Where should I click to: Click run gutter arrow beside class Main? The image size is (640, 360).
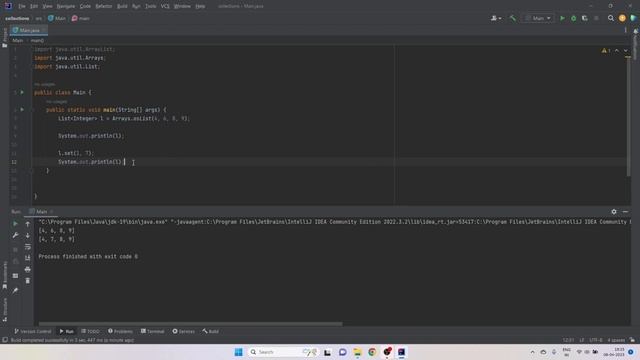point(22,93)
